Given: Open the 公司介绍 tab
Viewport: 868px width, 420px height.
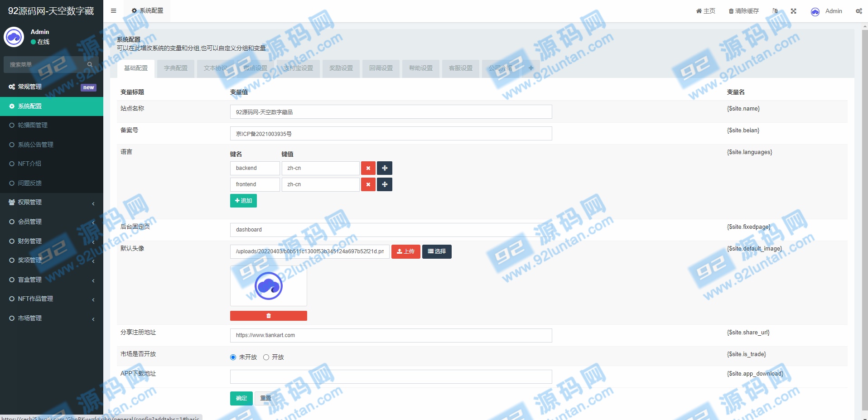Looking at the screenshot, I should tap(501, 68).
